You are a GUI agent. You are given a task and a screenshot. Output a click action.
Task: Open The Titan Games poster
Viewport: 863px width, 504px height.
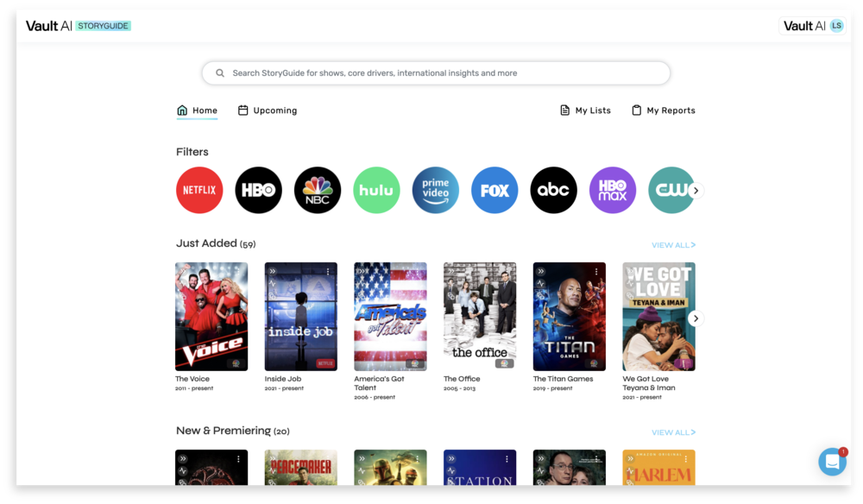569,317
